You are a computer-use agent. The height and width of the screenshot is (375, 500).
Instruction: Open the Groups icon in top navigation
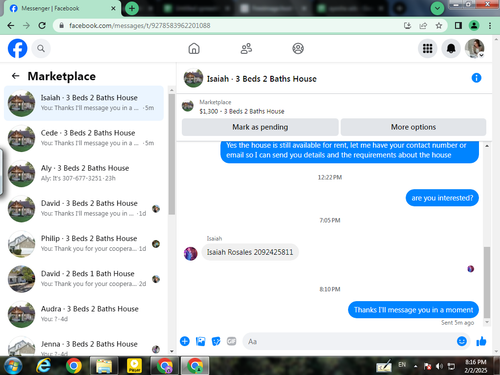click(298, 49)
